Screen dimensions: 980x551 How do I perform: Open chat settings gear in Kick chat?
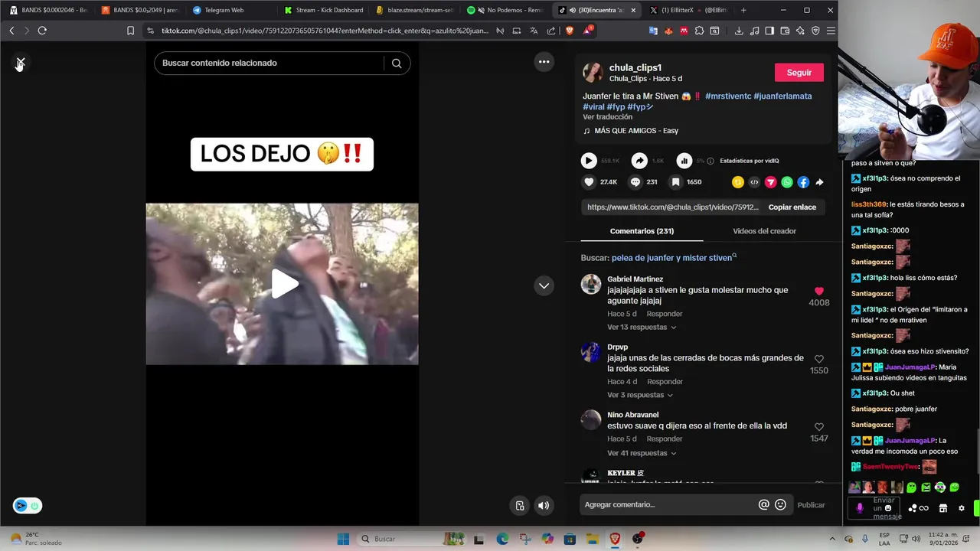pos(962,508)
